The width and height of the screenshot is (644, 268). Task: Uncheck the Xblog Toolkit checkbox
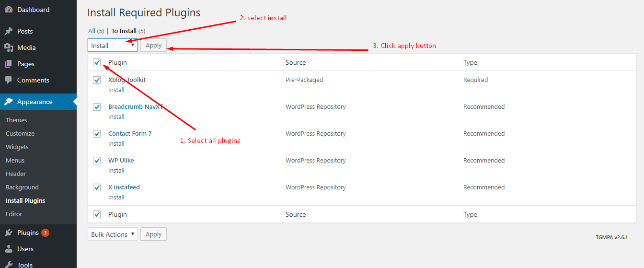click(97, 80)
